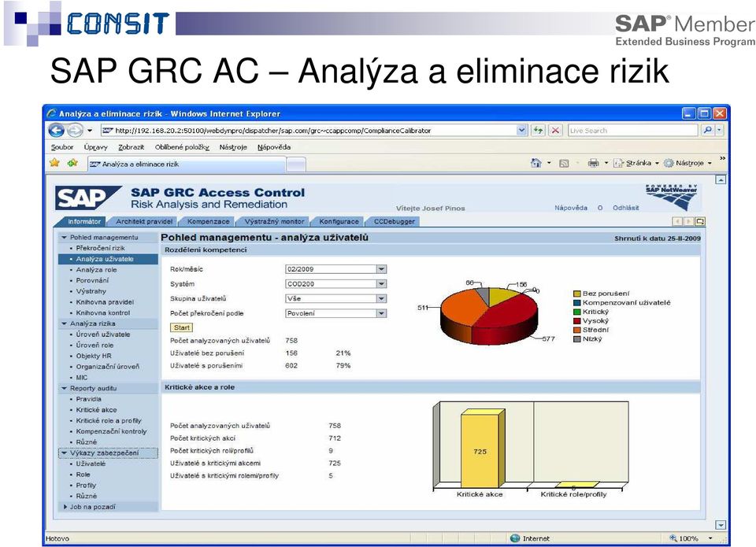
Task: Click the browser Back arrow button
Action: 57,130
